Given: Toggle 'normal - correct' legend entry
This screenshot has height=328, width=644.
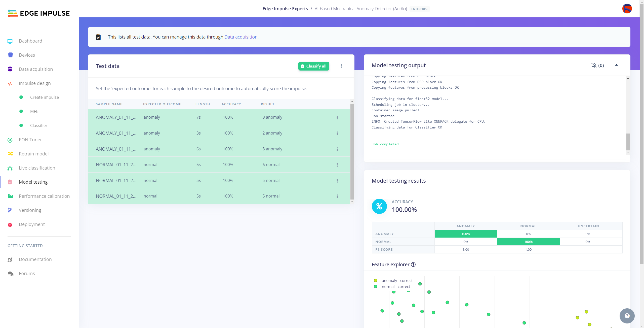Looking at the screenshot, I should pyautogui.click(x=396, y=286).
